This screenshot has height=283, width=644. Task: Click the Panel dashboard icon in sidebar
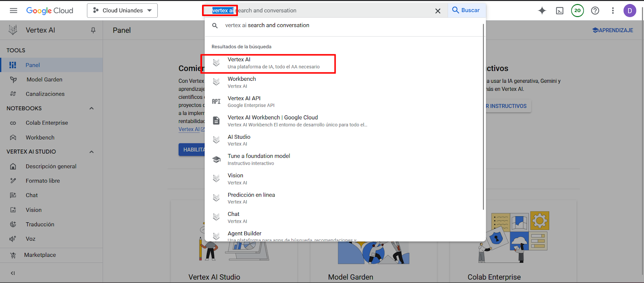click(x=13, y=65)
